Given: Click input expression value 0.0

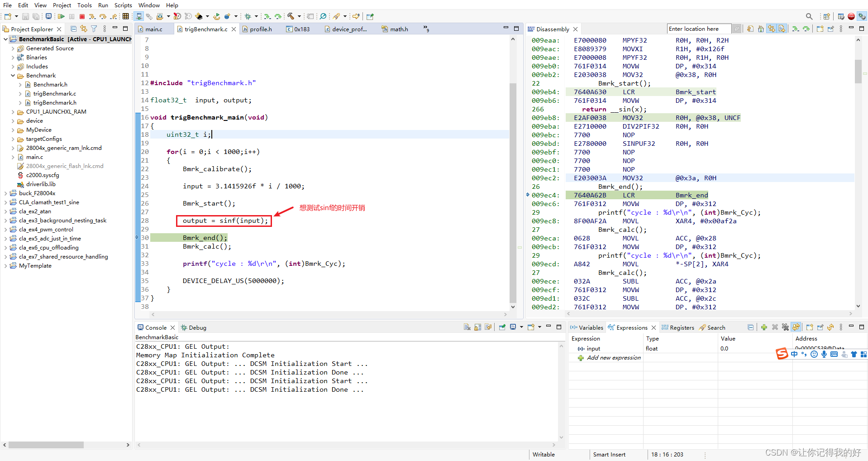Looking at the screenshot, I should coord(725,349).
